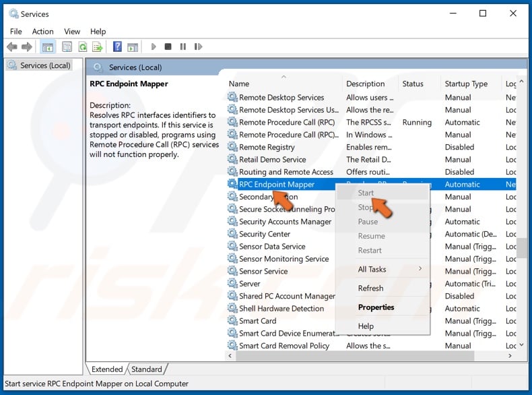Click Stop Service square icon
The height and width of the screenshot is (395, 532).
(x=168, y=47)
